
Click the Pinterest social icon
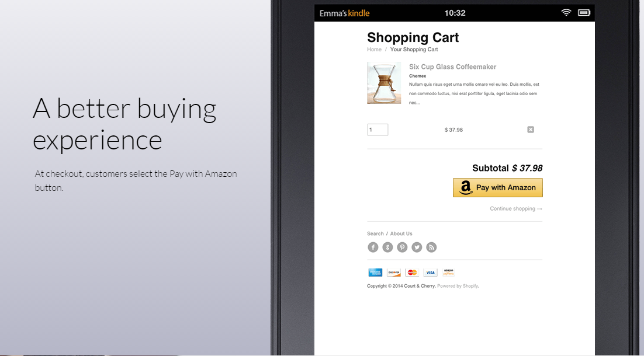(402, 247)
